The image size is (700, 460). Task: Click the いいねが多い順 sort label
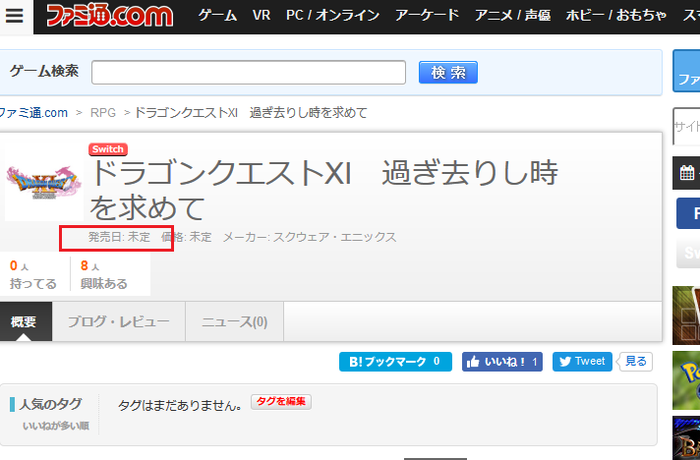[56, 426]
